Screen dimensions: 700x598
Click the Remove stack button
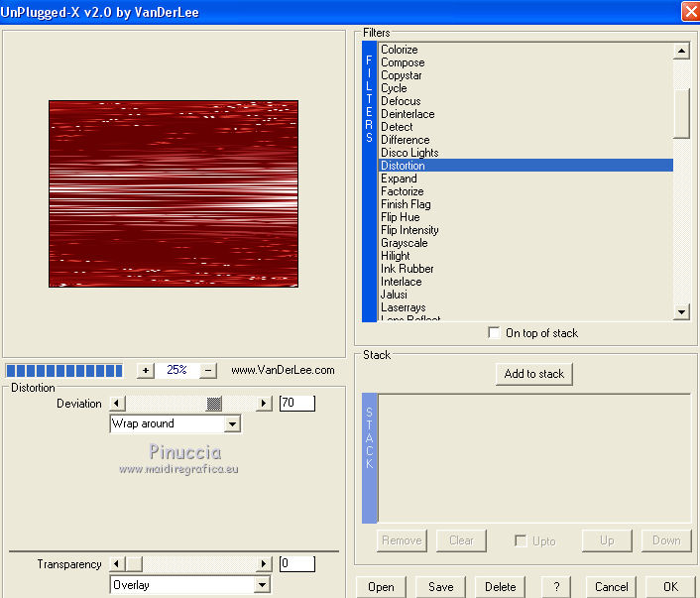coord(402,540)
